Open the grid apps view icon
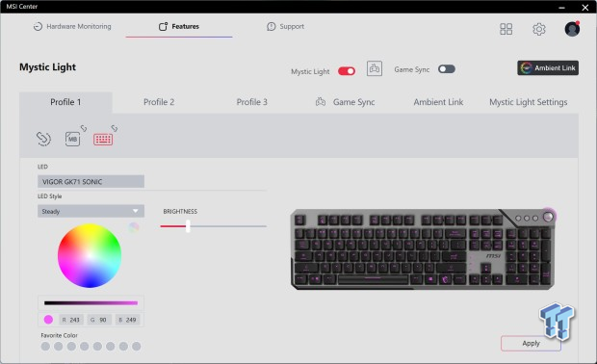Screen dimensions: 597x364 [506, 29]
